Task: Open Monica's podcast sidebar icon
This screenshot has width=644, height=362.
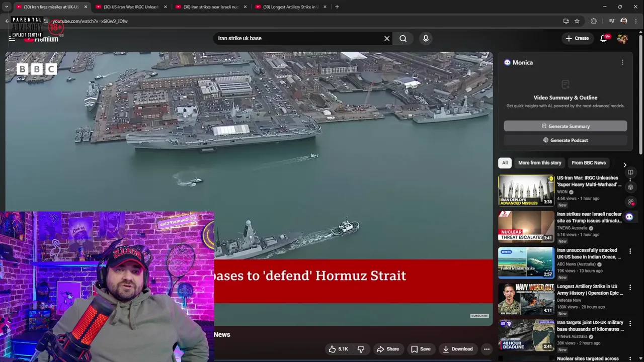Action: pyautogui.click(x=630, y=187)
